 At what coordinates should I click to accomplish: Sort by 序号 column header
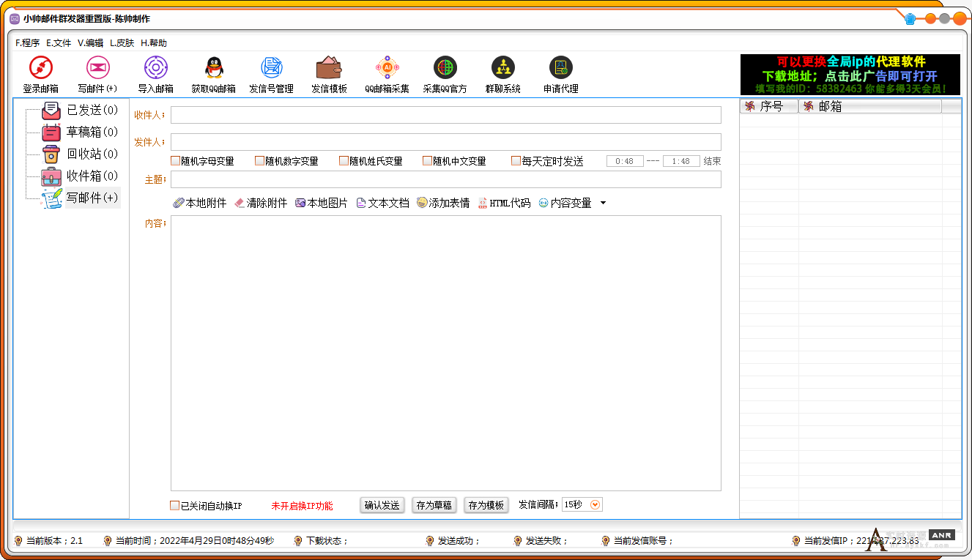tap(769, 106)
